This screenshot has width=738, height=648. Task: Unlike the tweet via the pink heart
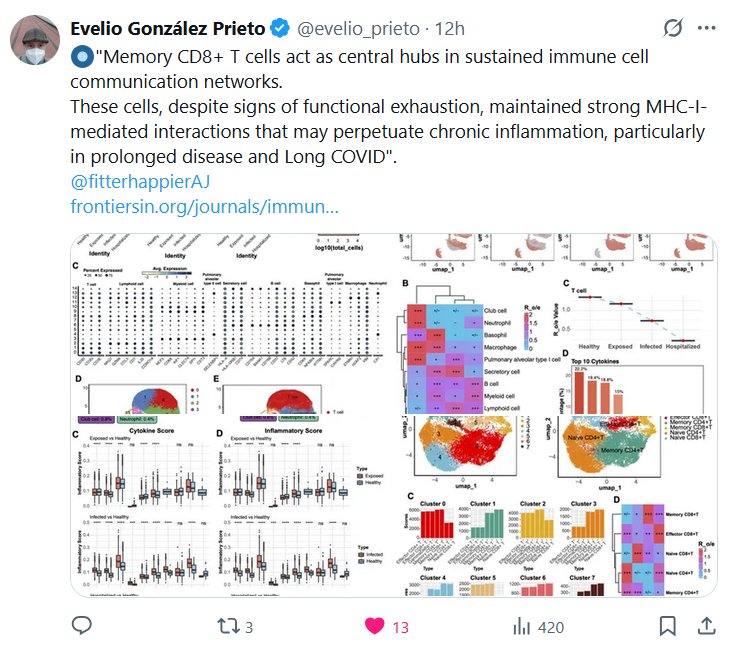[x=374, y=627]
